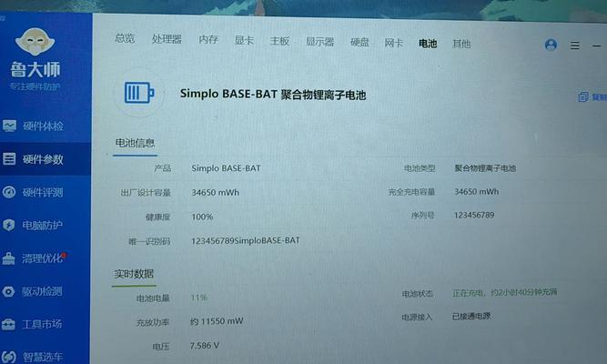This screenshot has height=364, width=607.
Task: Switch to the 显卡 tab
Action: pos(244,40)
